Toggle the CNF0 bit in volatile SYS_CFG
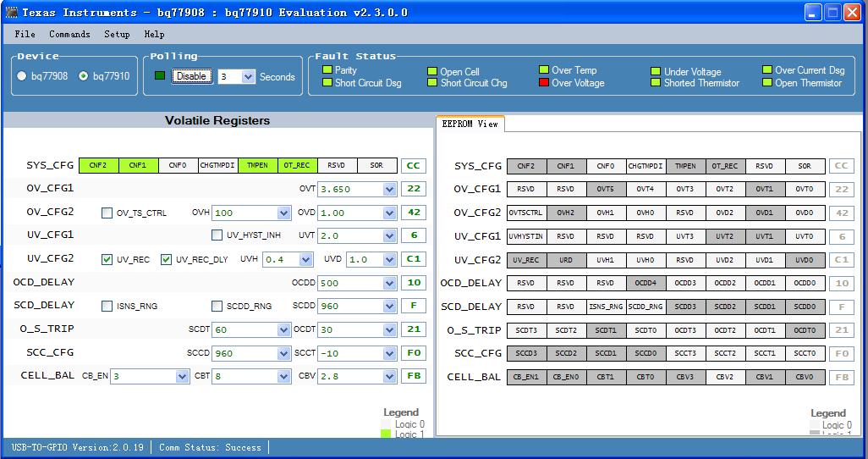868x459 pixels. [x=178, y=166]
